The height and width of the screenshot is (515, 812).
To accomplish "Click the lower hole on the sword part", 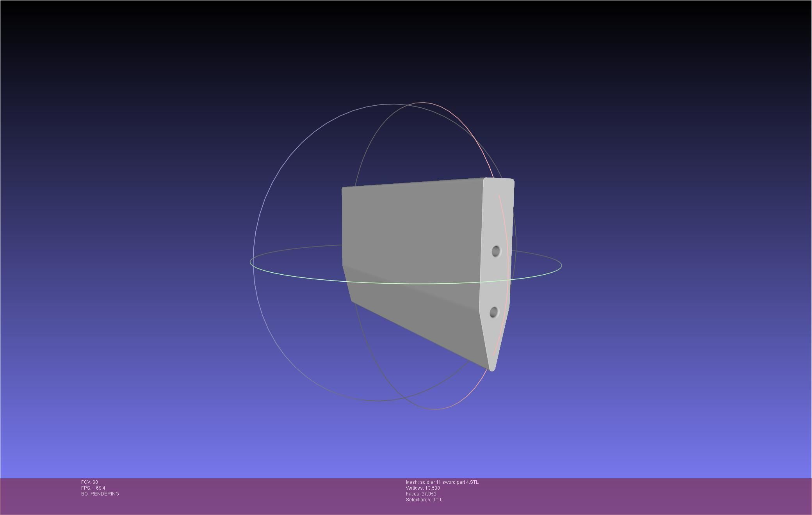I will (x=493, y=312).
